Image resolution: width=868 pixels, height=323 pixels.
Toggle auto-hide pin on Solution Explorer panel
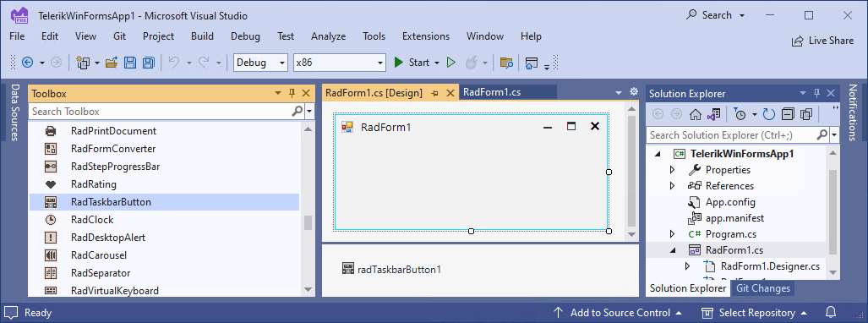point(816,94)
